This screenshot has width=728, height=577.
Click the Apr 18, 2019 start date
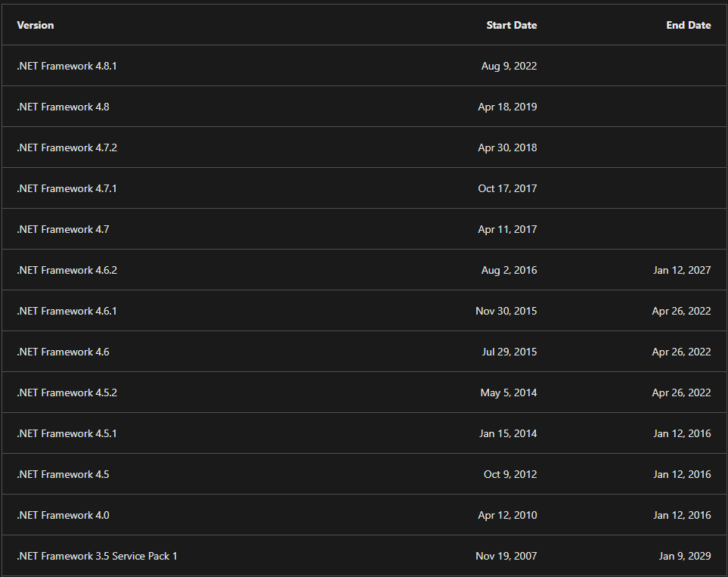pyautogui.click(x=507, y=107)
